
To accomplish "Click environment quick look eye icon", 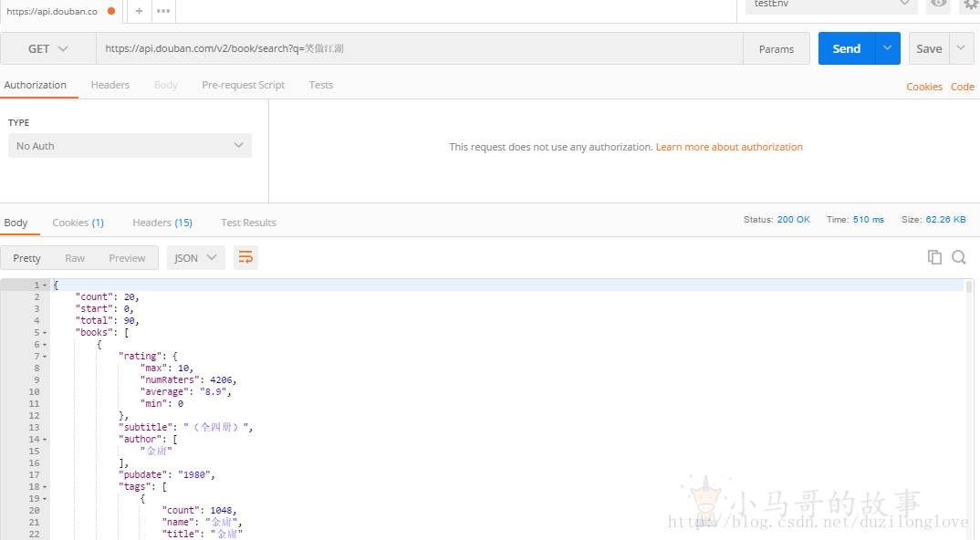I will (939, 5).
